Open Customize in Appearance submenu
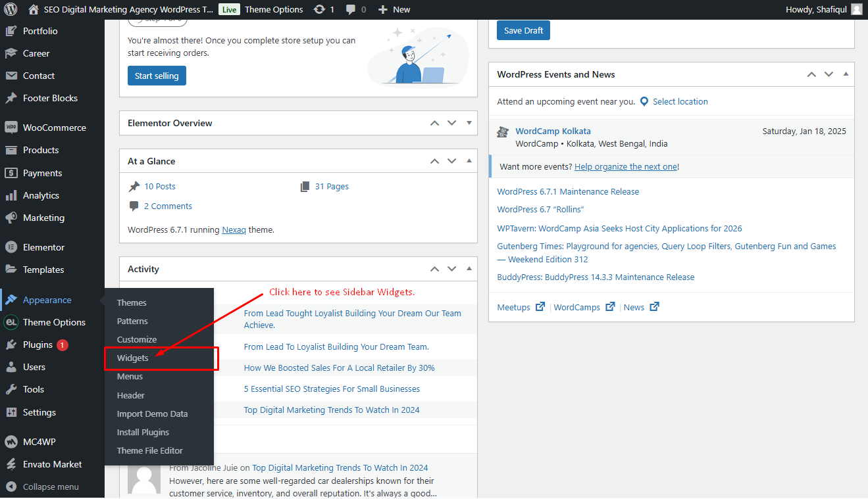The width and height of the screenshot is (868, 499). click(137, 339)
